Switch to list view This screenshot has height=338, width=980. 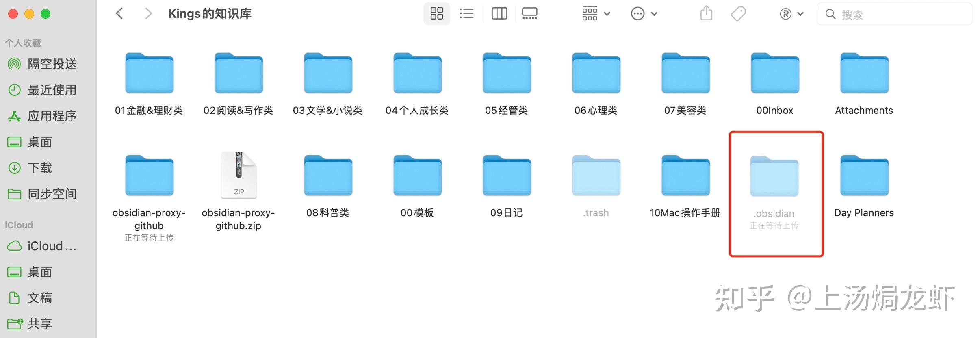[466, 14]
